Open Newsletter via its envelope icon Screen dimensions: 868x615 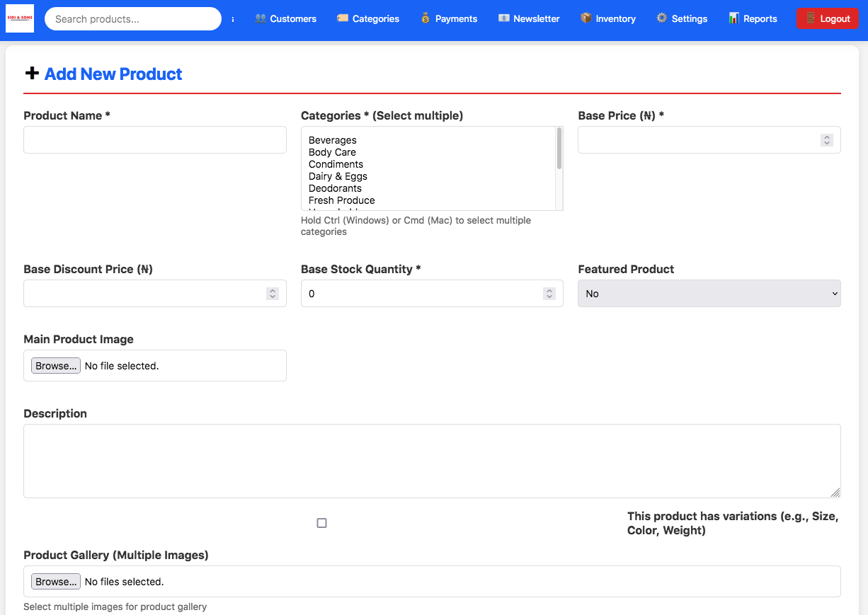tap(503, 18)
